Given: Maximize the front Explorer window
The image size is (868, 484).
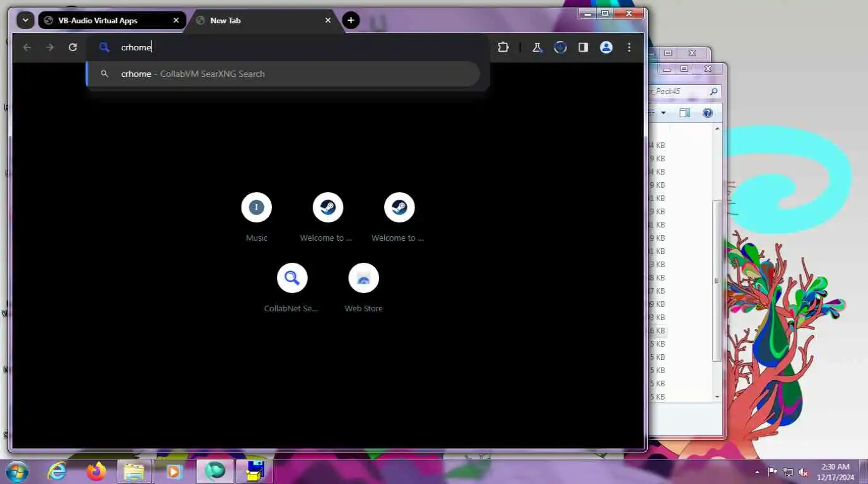Looking at the screenshot, I should click(x=685, y=68).
